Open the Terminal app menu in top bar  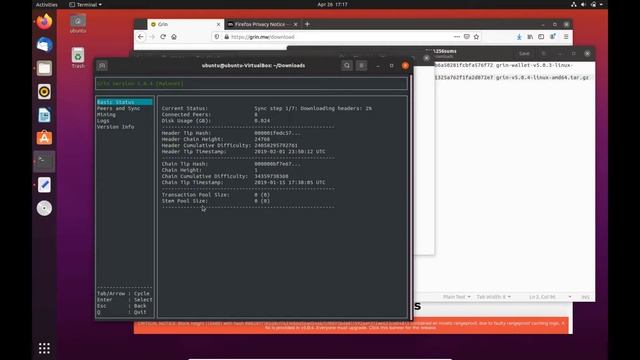click(x=85, y=4)
